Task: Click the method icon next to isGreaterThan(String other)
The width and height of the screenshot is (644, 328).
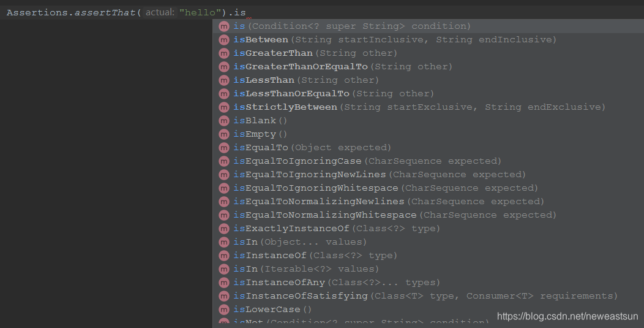Action: (224, 53)
